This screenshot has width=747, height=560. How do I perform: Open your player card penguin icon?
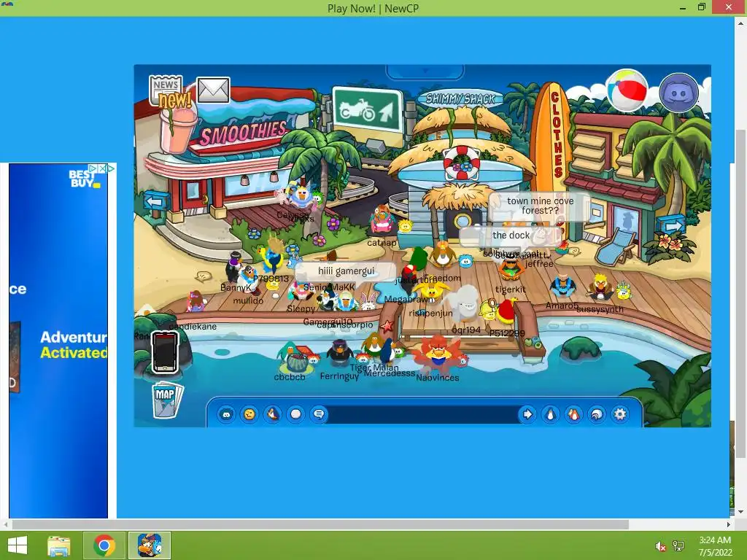tap(551, 414)
